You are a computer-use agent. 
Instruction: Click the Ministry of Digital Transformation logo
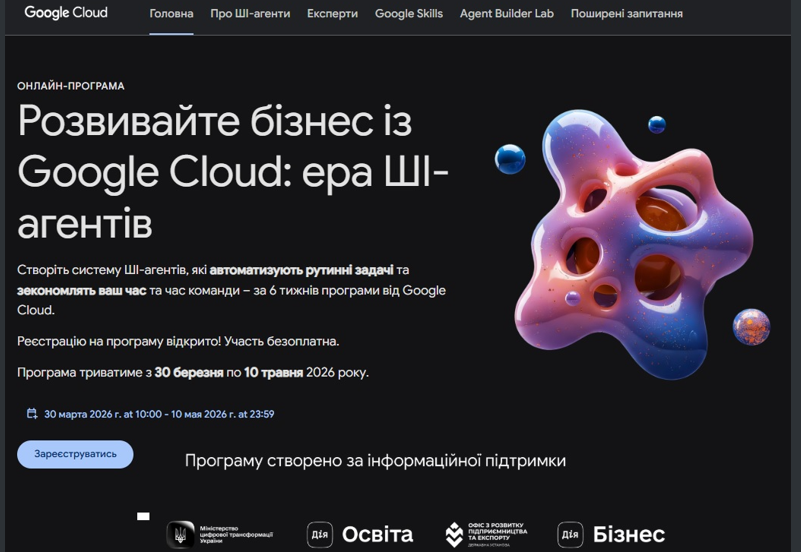tap(220, 535)
